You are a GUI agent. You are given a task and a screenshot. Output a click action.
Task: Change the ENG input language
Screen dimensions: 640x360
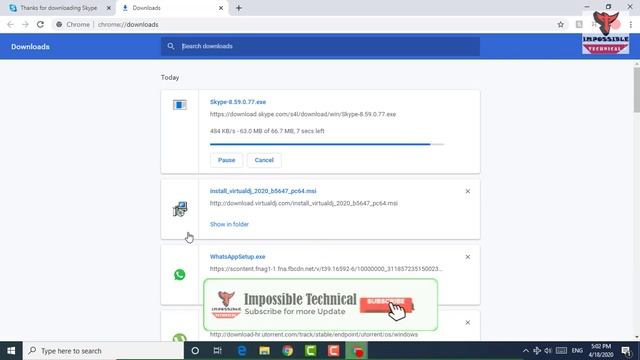pos(577,351)
